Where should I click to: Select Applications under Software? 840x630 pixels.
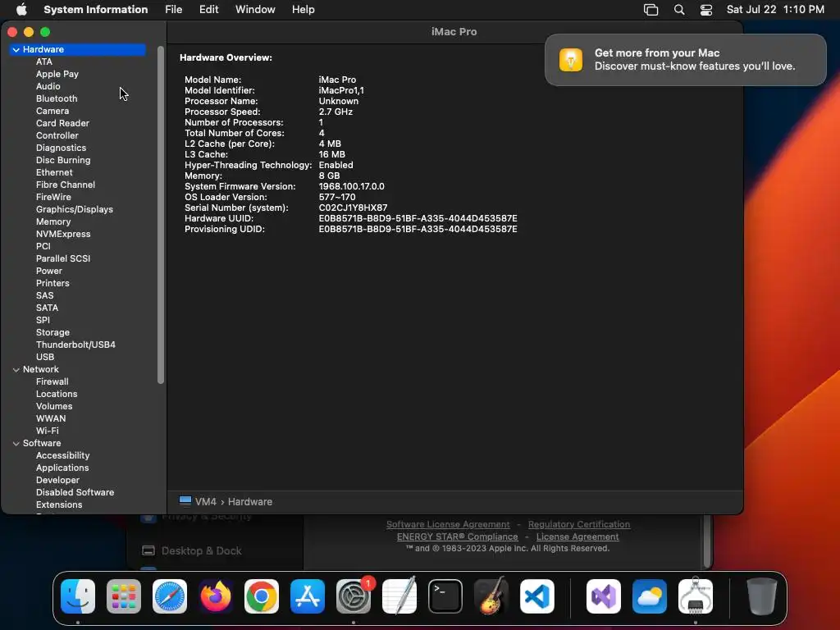click(62, 468)
